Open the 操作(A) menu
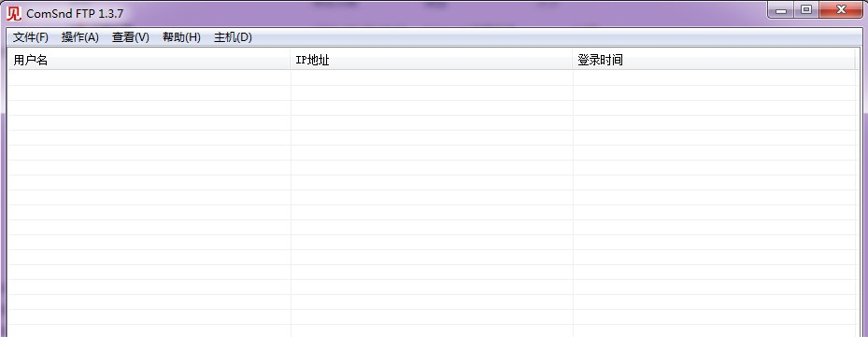The height and width of the screenshot is (350, 868). pos(80,37)
